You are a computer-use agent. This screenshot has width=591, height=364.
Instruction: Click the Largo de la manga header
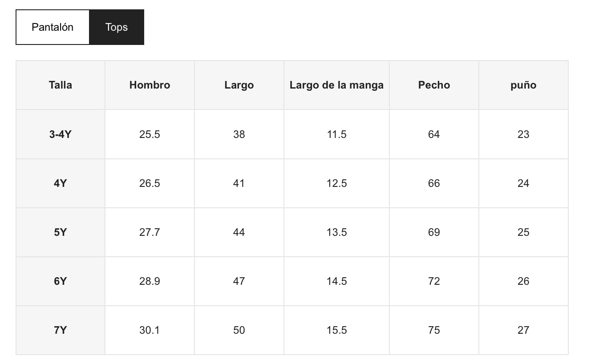[336, 85]
